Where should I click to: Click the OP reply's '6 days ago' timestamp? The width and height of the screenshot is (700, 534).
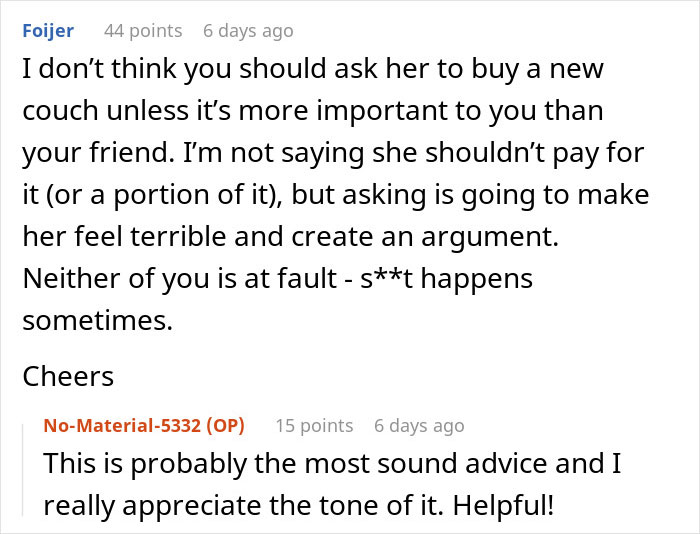(x=419, y=426)
